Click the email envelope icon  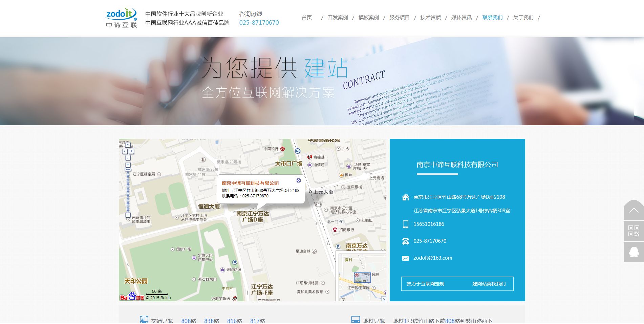tap(405, 258)
